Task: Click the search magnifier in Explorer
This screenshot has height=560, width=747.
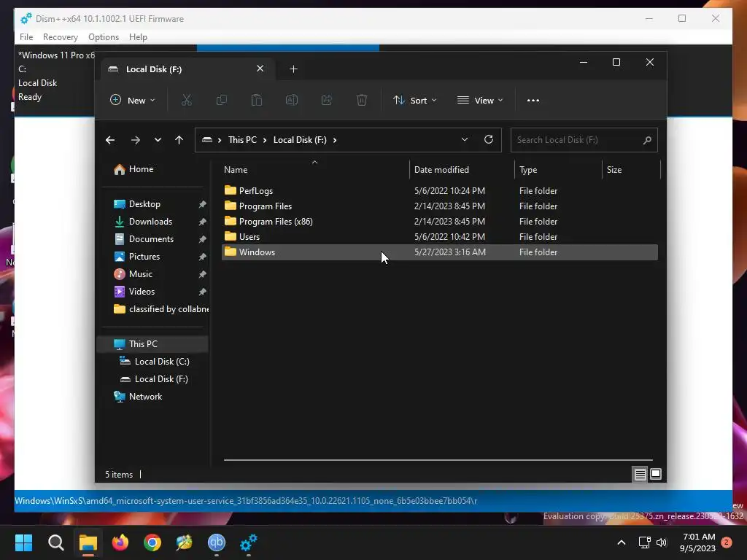Action: [647, 140]
